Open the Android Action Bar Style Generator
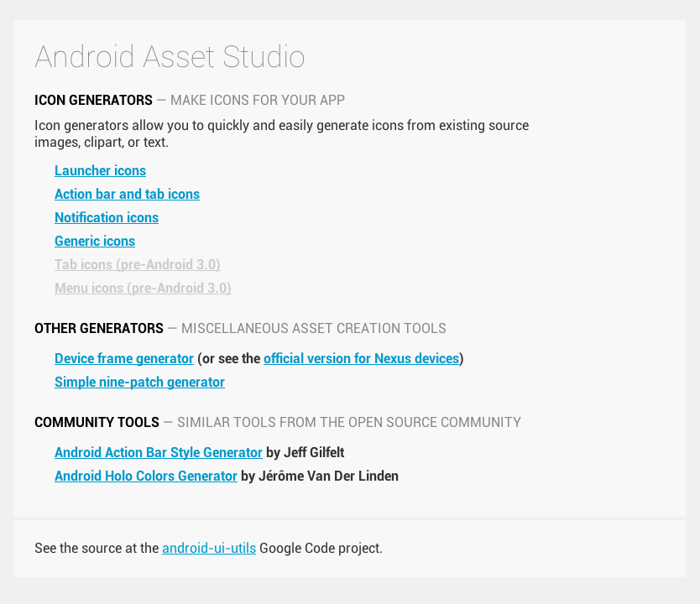Image resolution: width=700 pixels, height=604 pixels. (x=158, y=452)
